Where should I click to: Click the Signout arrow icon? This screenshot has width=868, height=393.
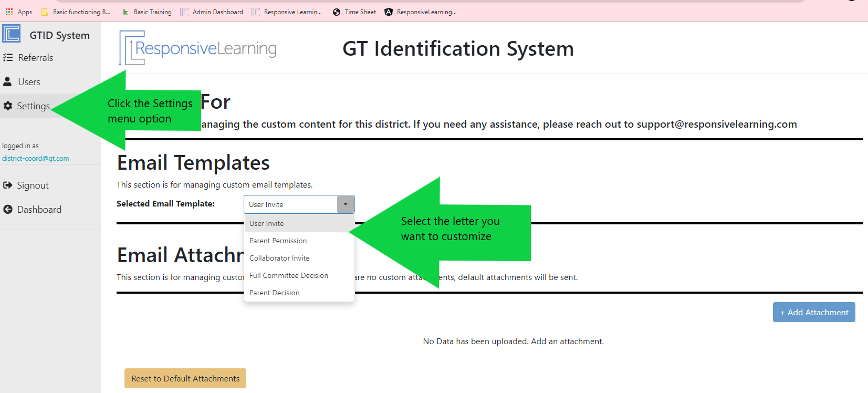pyautogui.click(x=8, y=185)
